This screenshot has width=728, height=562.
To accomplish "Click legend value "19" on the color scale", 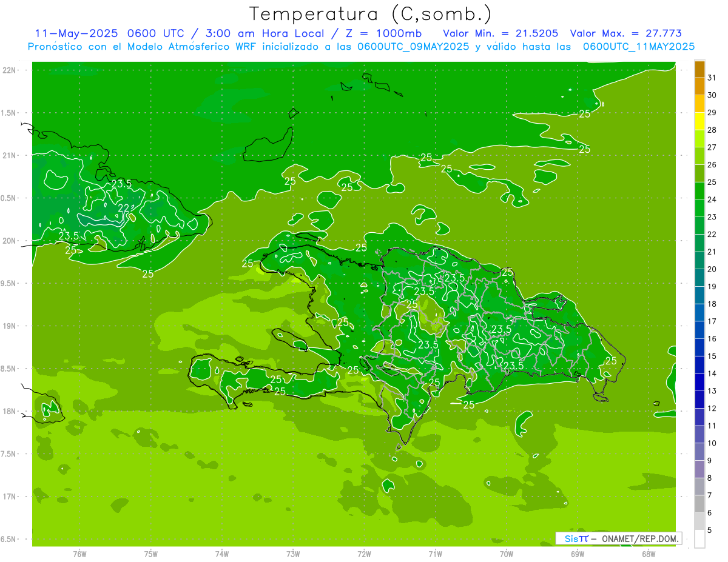I will click(712, 287).
